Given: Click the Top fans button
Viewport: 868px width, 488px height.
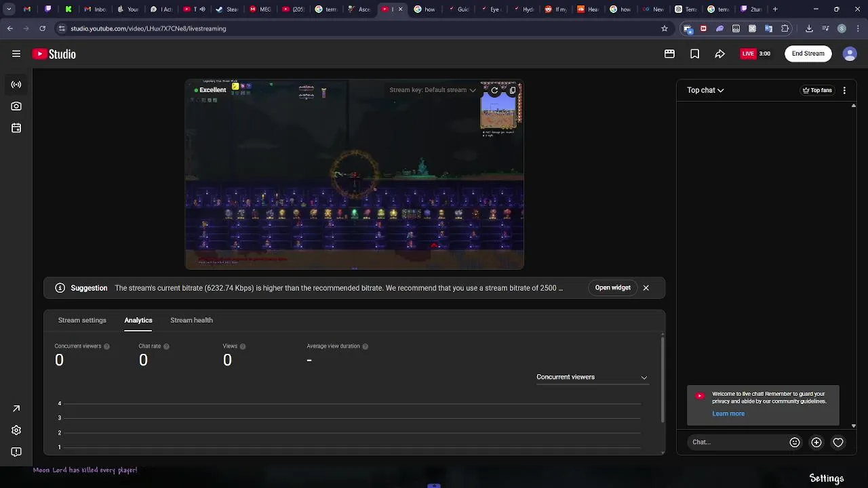Looking at the screenshot, I should click(x=817, y=90).
